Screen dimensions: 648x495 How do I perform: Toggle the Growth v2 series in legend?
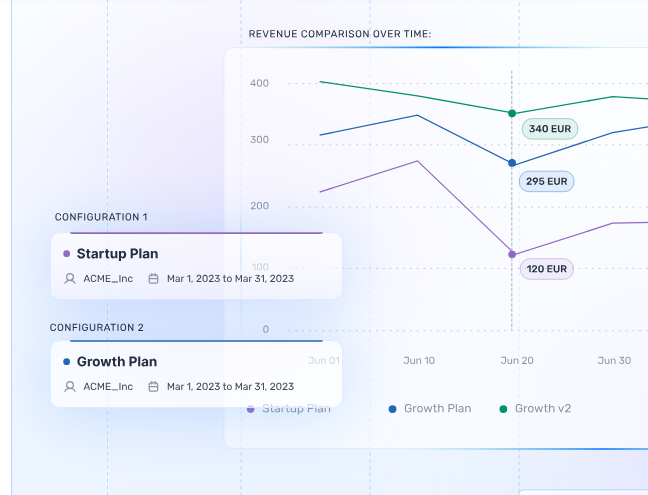[535, 409]
